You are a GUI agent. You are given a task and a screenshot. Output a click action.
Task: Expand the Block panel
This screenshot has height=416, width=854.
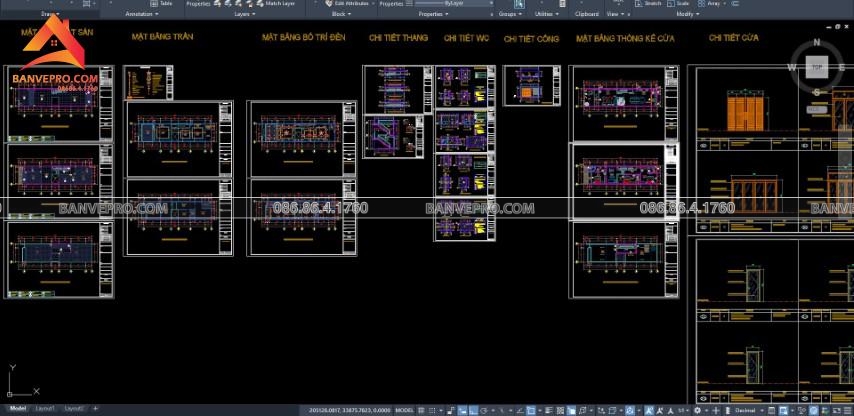click(340, 14)
